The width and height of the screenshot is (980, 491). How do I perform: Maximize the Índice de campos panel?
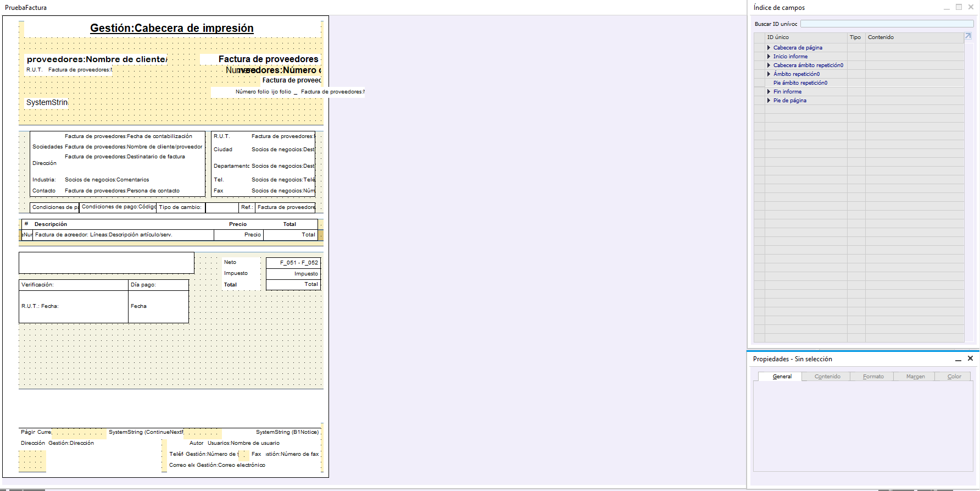point(959,7)
